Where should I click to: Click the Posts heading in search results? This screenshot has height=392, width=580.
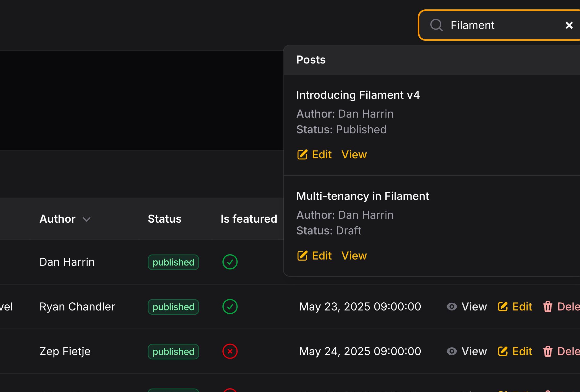311,60
